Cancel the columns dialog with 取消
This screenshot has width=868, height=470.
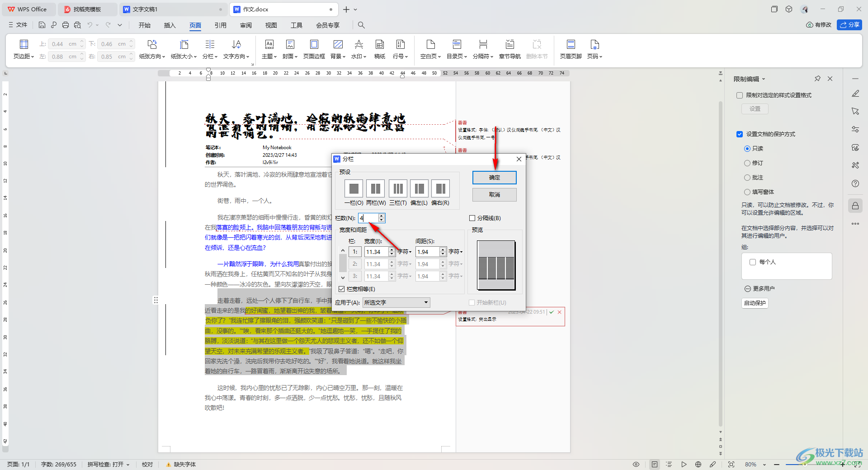[x=495, y=195]
